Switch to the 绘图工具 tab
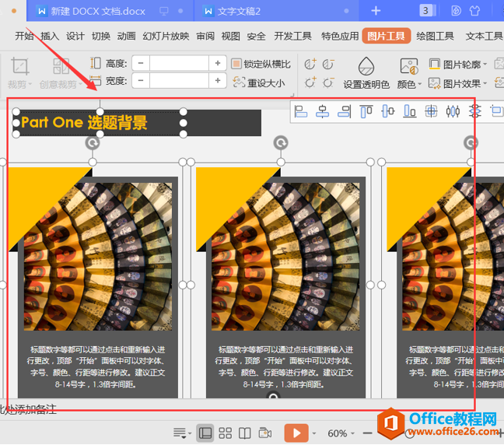 coord(436,36)
